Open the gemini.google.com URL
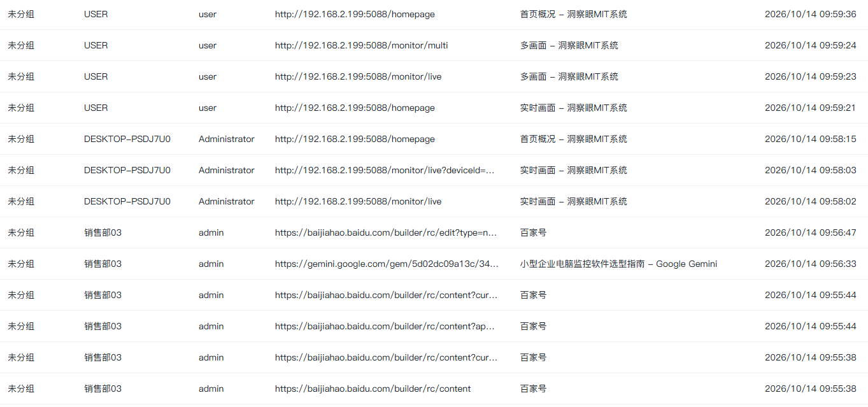 pyautogui.click(x=387, y=264)
